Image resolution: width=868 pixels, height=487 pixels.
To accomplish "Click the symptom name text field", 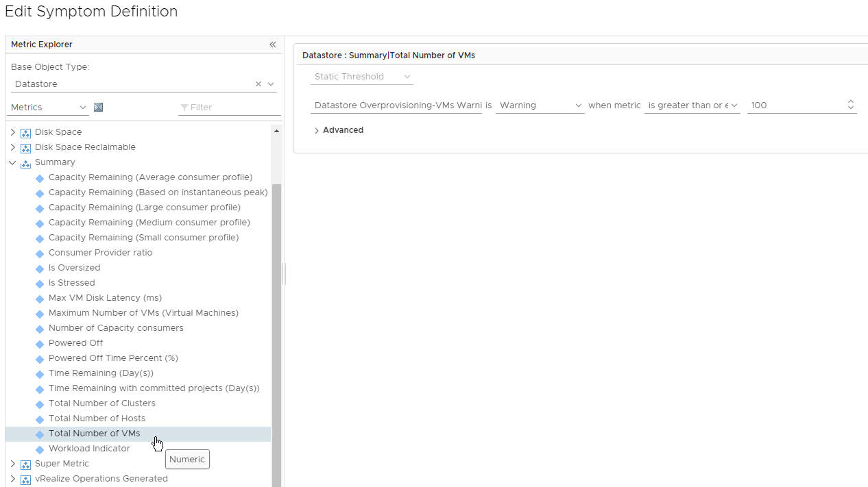I will click(396, 105).
